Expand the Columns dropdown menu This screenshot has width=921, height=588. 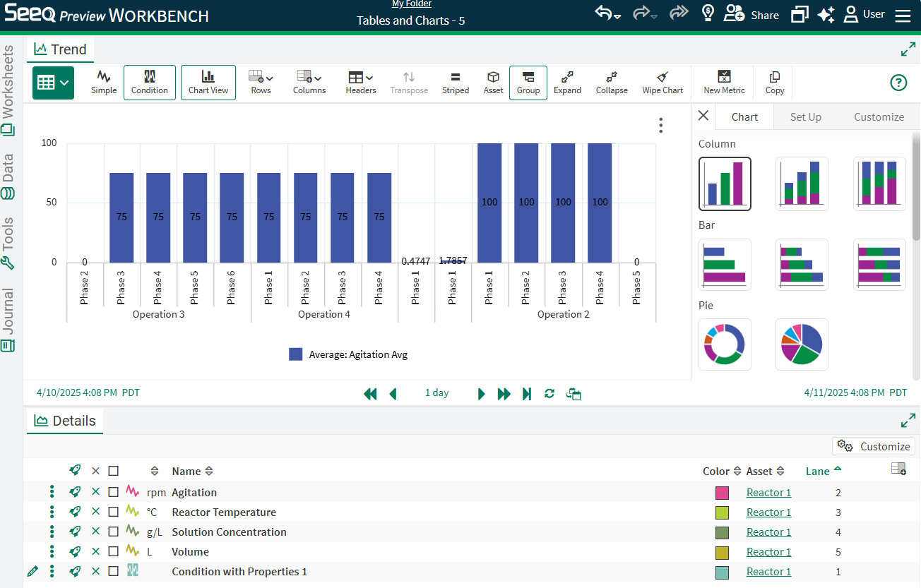tap(309, 83)
